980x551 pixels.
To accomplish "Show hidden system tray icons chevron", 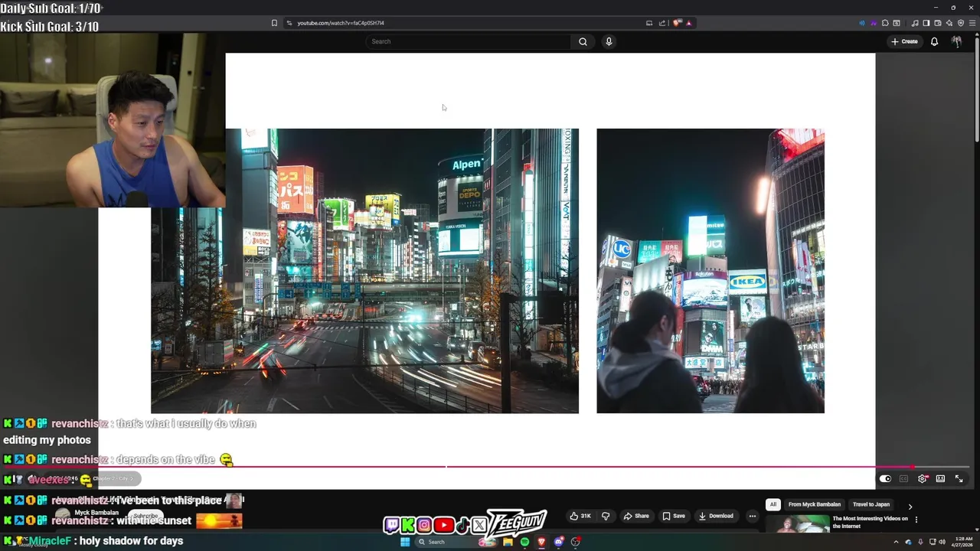I will point(896,542).
